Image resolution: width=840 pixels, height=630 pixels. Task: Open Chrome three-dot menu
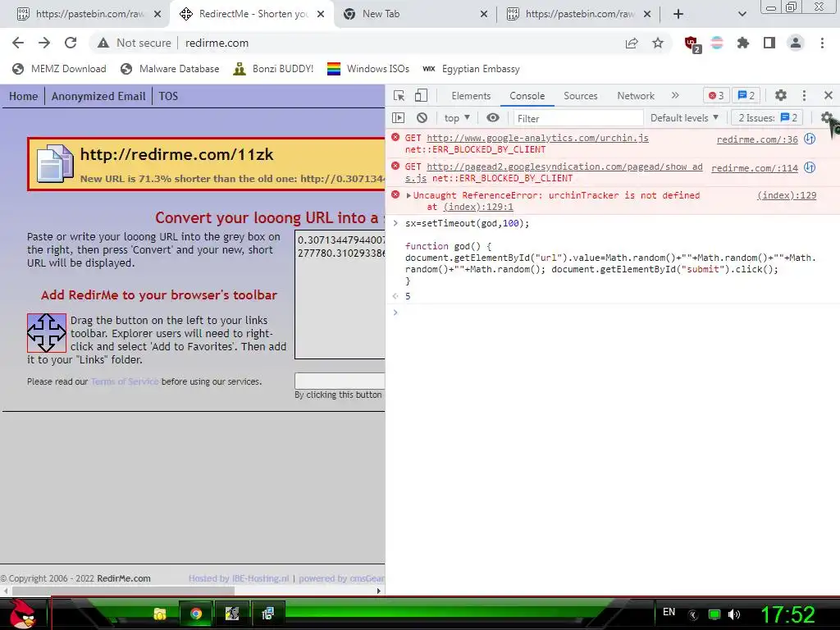coord(822,43)
